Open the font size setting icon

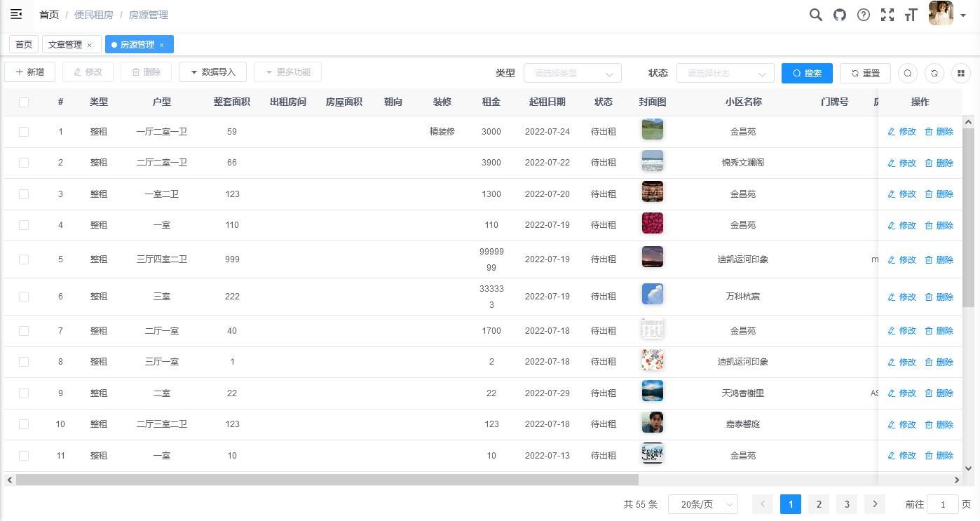pos(911,15)
